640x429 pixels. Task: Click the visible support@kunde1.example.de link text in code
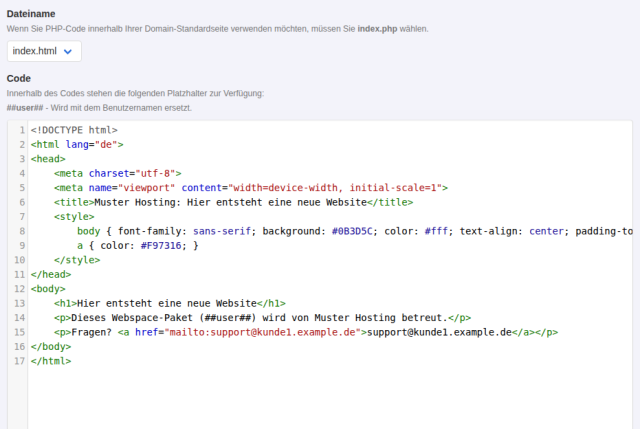click(x=439, y=332)
